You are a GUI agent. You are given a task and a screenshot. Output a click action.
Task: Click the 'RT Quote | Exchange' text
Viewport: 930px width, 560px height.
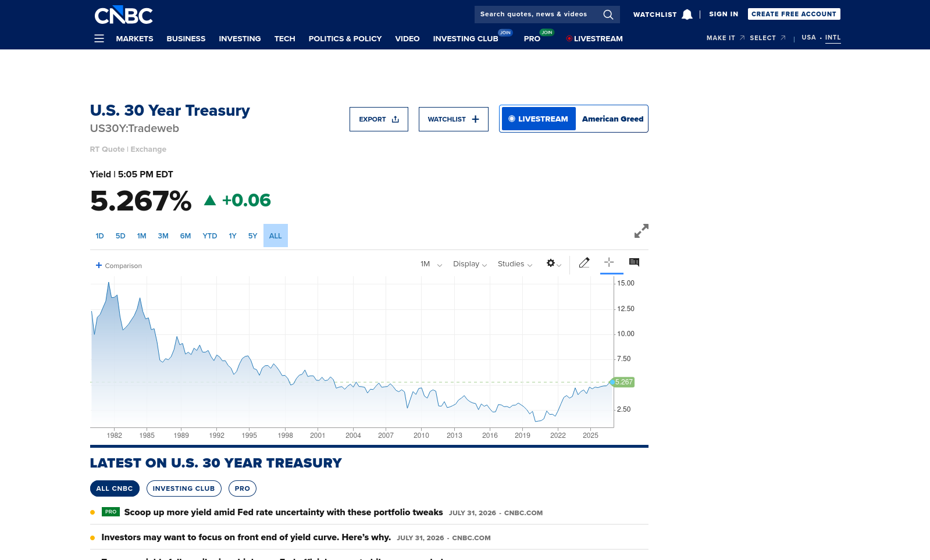click(x=128, y=149)
